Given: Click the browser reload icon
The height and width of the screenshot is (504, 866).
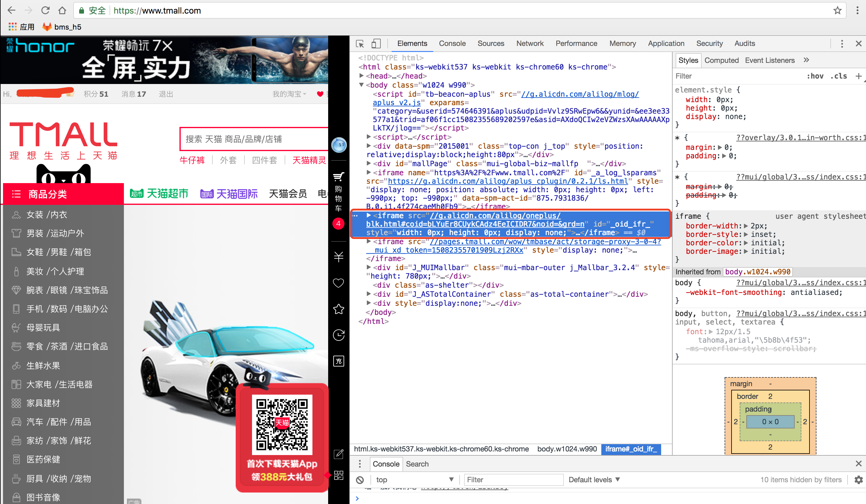Looking at the screenshot, I should click(x=45, y=11).
